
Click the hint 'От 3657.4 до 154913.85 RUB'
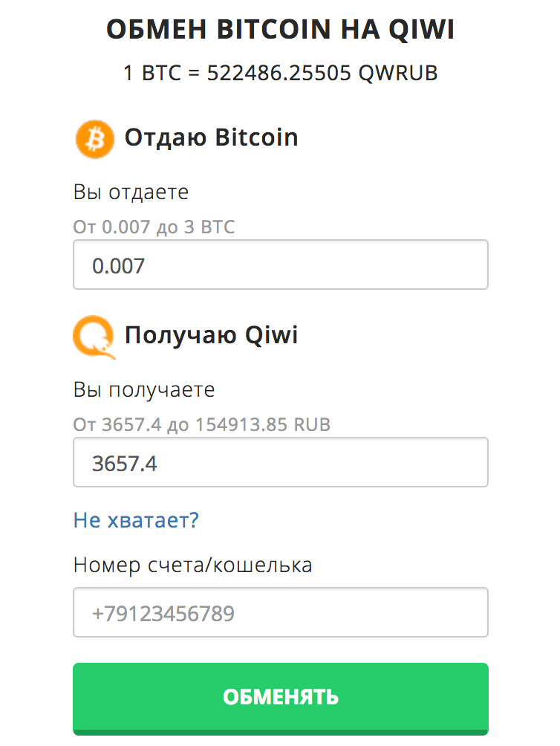[201, 424]
